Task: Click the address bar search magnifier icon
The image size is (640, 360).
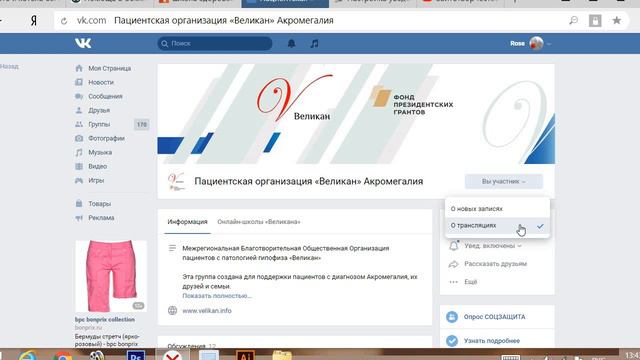Action: [x=573, y=20]
